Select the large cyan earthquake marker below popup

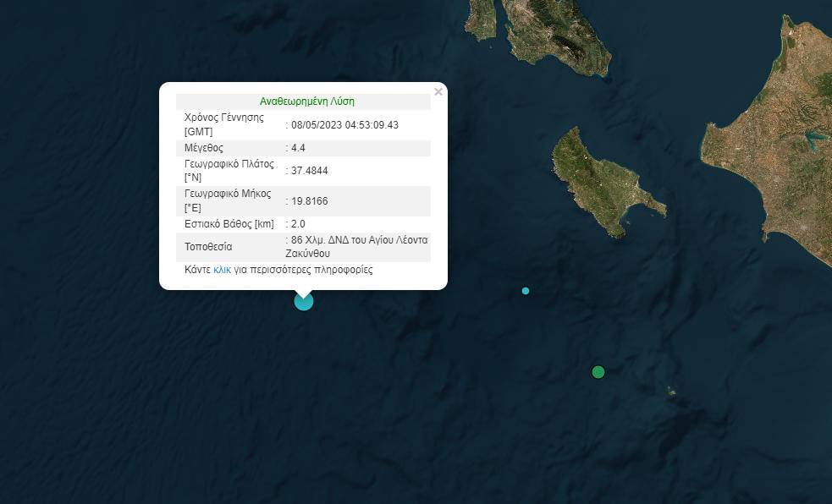[x=303, y=300]
